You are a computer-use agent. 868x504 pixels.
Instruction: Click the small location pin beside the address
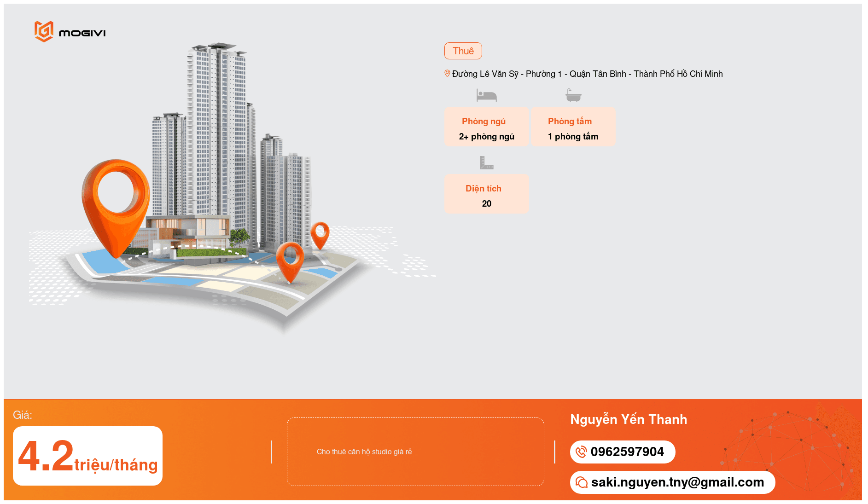[x=447, y=74]
